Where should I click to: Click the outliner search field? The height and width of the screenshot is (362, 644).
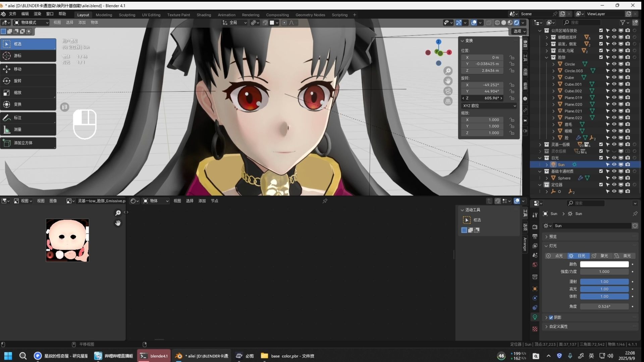pyautogui.click(x=582, y=22)
